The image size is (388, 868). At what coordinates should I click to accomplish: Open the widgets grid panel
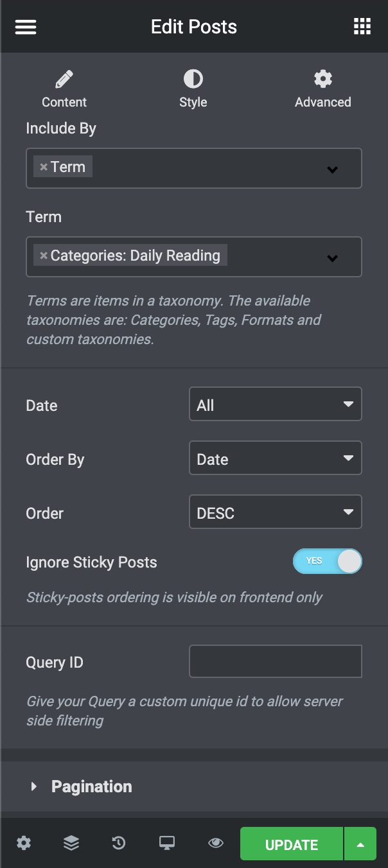pos(362,26)
